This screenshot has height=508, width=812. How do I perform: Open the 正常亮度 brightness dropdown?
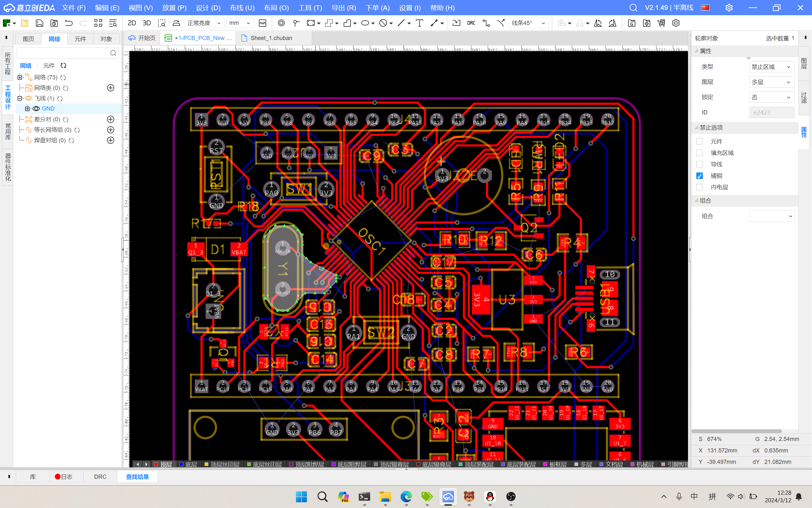204,23
